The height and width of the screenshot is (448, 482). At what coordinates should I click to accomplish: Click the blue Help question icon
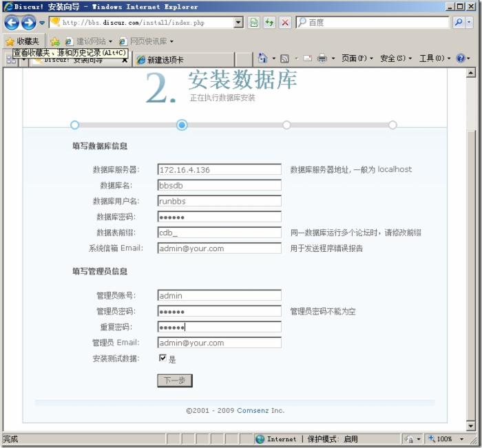(x=460, y=58)
